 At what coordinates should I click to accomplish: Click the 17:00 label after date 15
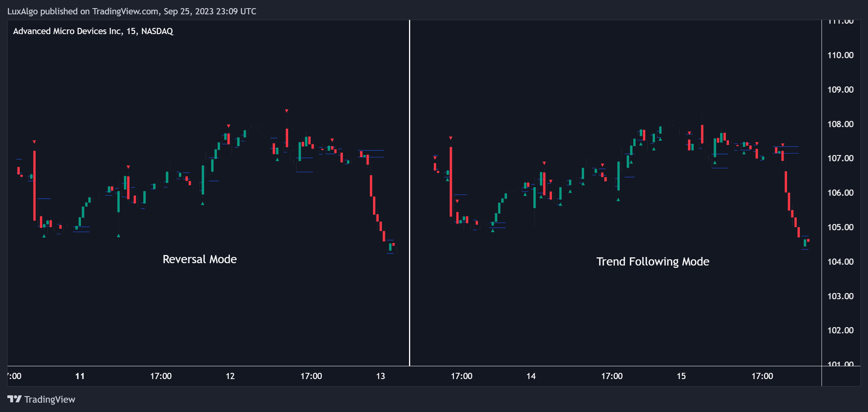(x=762, y=376)
